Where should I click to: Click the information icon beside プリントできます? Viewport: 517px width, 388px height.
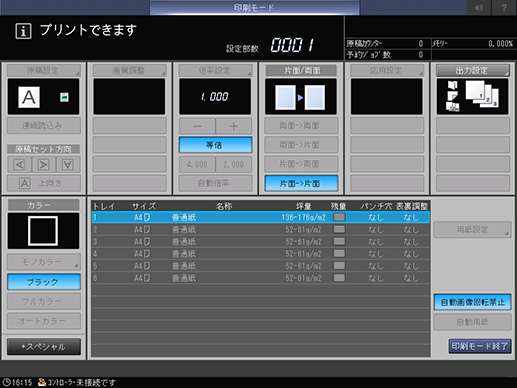click(23, 31)
